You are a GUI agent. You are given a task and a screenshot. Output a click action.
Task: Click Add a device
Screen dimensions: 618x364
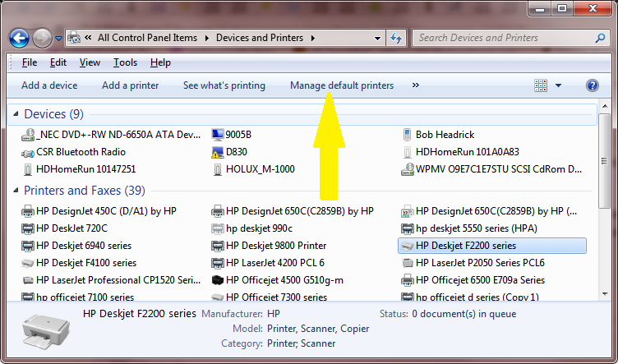(x=49, y=85)
